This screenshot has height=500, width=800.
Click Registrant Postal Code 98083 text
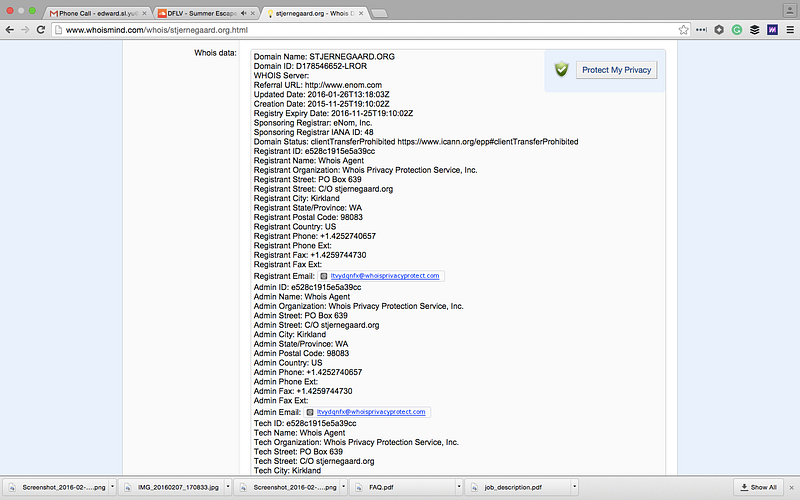308,217
